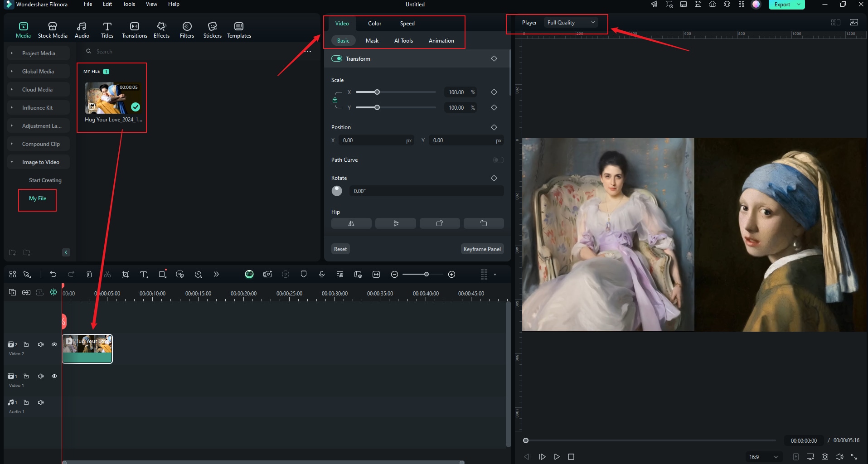The width and height of the screenshot is (868, 464).
Task: Collapse the Image to Video tree item
Action: 12,162
